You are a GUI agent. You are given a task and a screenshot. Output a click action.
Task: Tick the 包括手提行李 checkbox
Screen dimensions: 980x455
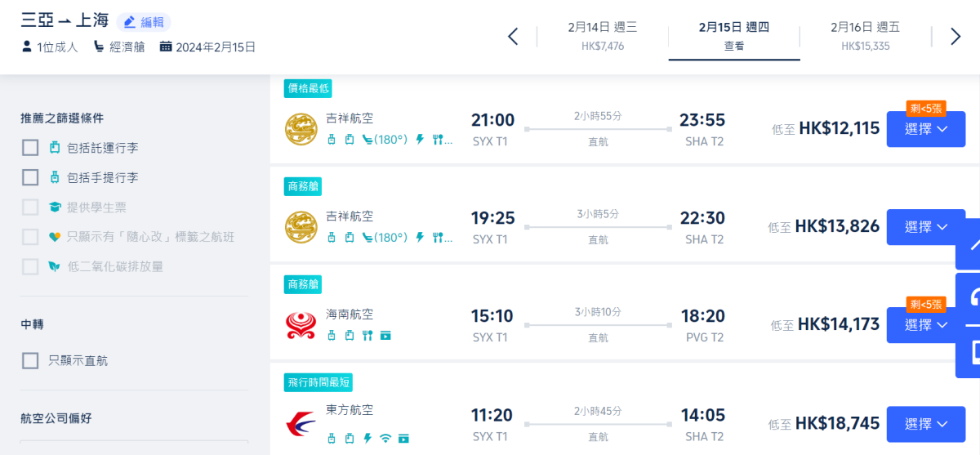click(x=30, y=177)
